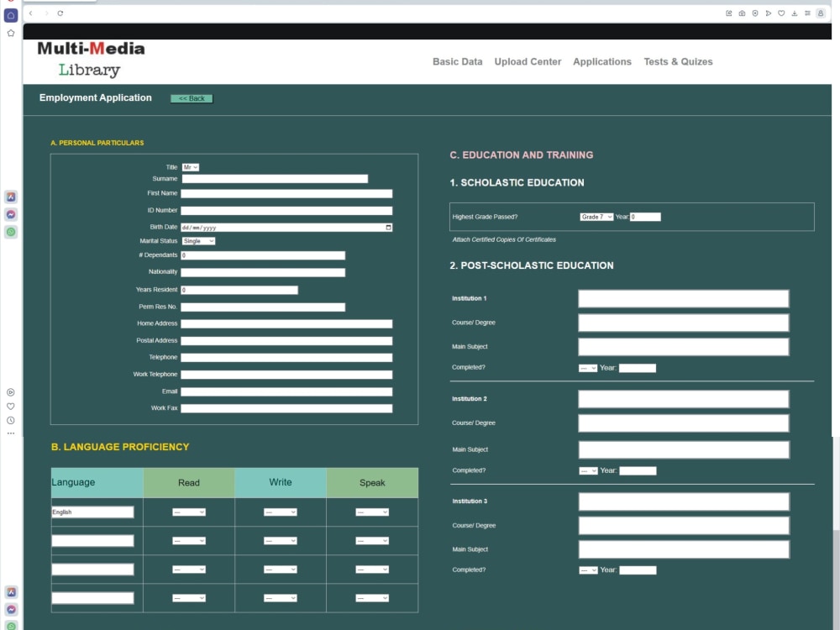Click the First Name input field
This screenshot has width=840, height=630.
(286, 193)
